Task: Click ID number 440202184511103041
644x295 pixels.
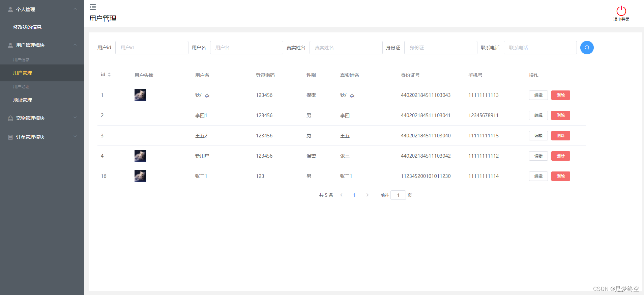Action: click(x=426, y=115)
